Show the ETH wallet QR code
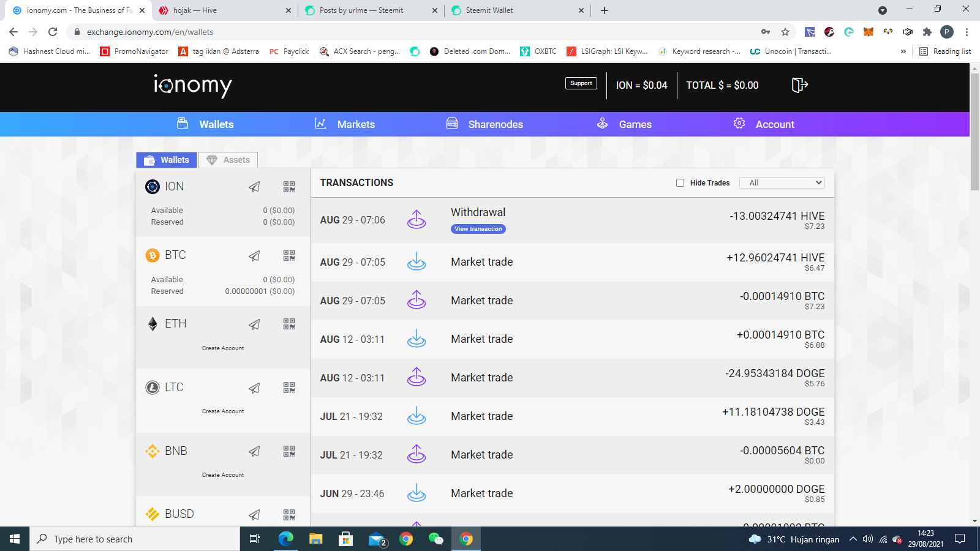Viewport: 980px width, 551px height. [x=289, y=324]
